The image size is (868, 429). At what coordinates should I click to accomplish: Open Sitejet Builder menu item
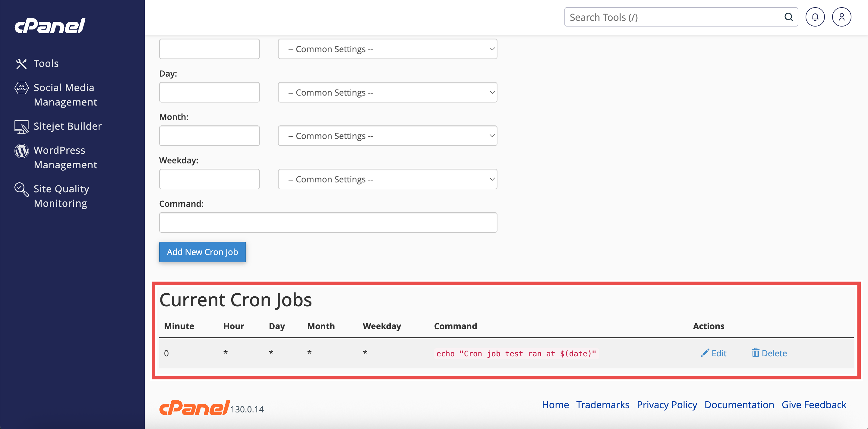click(68, 126)
